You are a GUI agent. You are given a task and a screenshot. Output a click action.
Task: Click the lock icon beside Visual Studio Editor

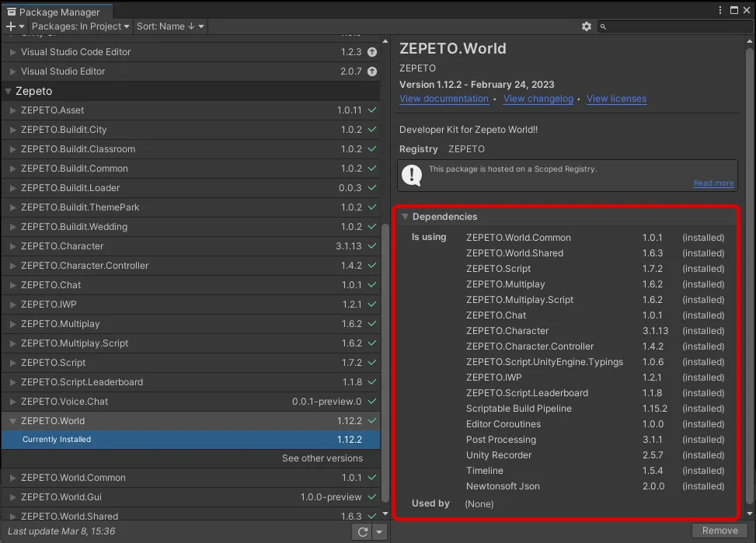[x=371, y=71]
